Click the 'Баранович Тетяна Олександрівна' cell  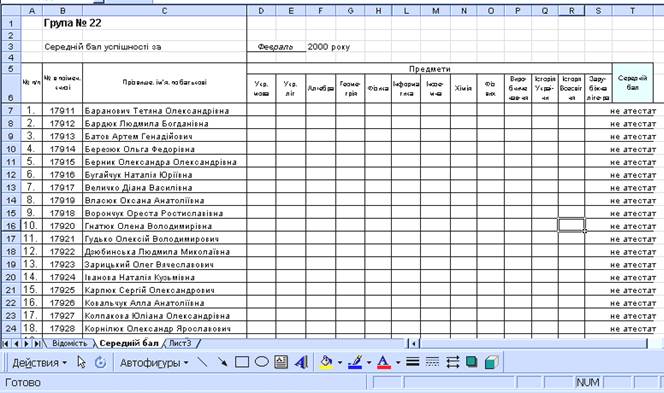[x=165, y=111]
